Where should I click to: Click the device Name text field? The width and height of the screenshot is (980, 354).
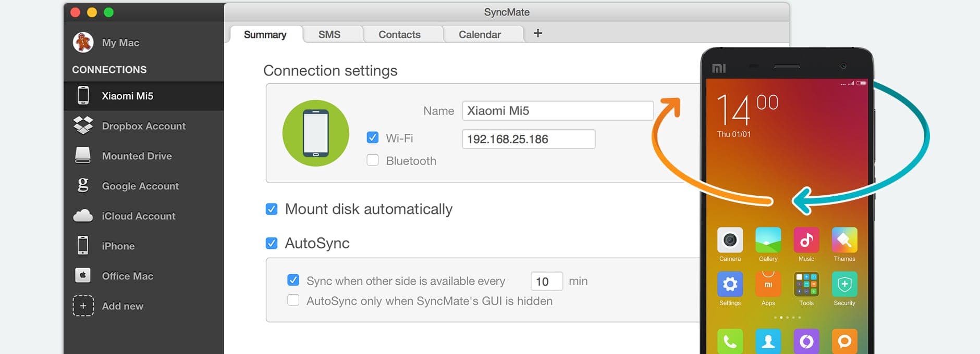point(557,111)
